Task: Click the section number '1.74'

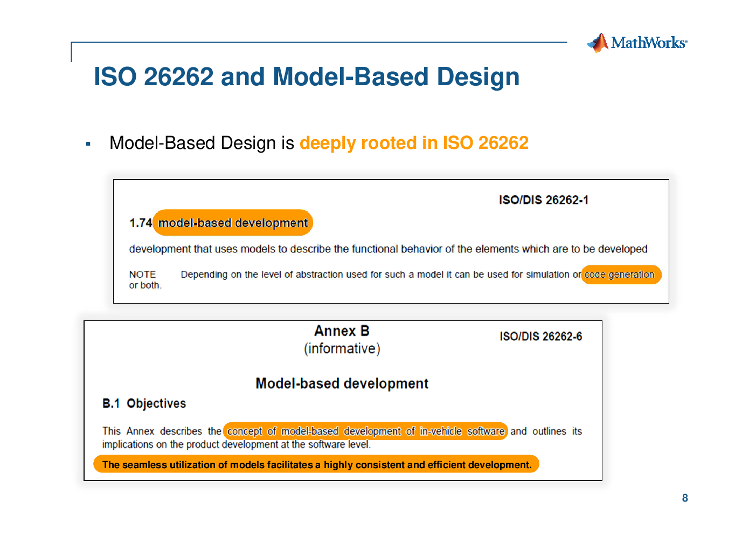Action: coord(141,223)
